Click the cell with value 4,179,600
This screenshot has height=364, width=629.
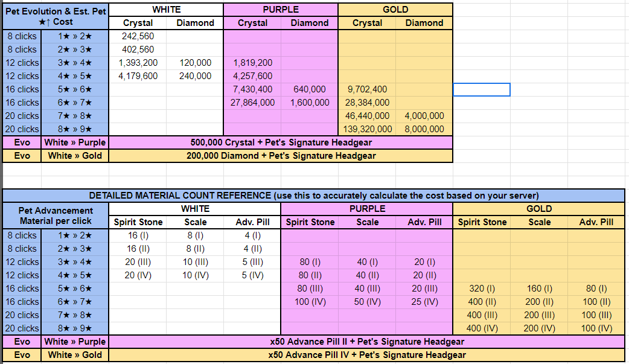[138, 76]
